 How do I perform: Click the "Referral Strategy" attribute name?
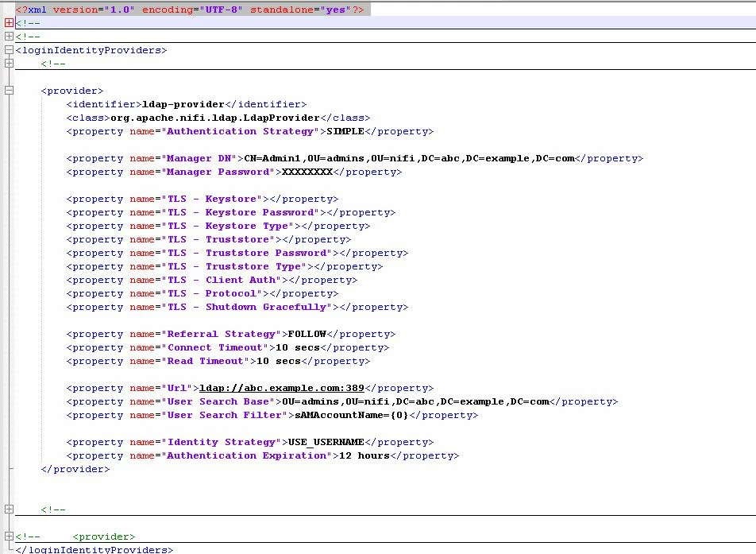pyautogui.click(x=222, y=334)
